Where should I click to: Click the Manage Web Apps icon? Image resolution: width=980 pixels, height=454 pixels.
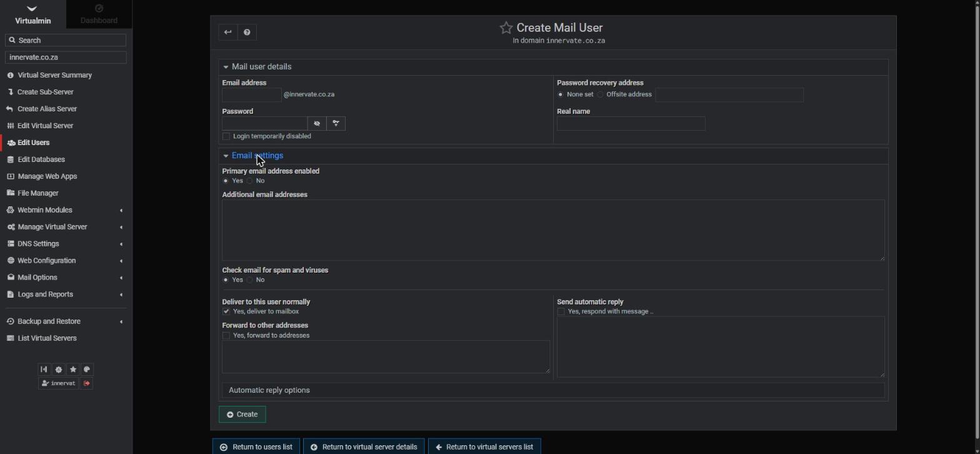click(11, 176)
